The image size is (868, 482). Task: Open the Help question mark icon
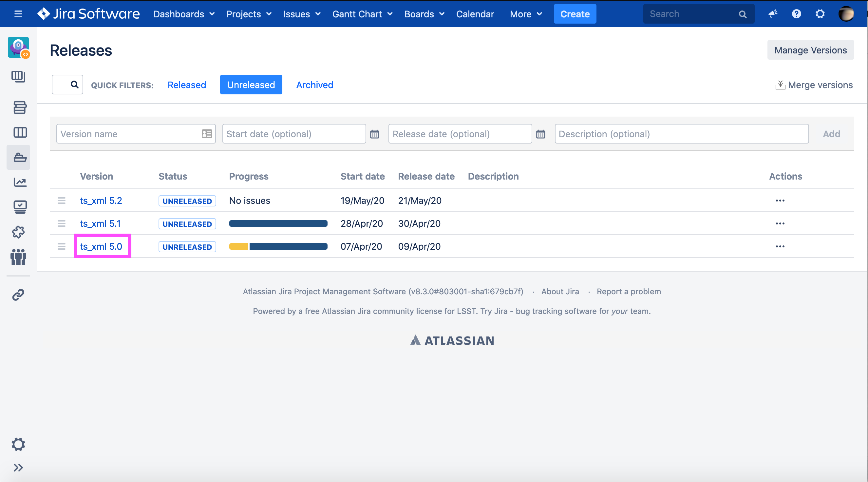tap(796, 14)
